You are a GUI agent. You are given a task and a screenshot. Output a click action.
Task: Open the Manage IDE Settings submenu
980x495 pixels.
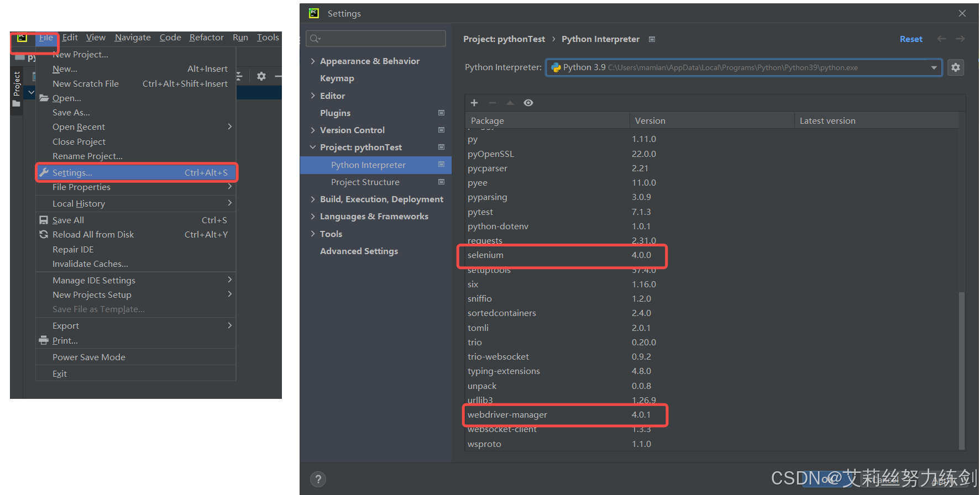(135, 281)
